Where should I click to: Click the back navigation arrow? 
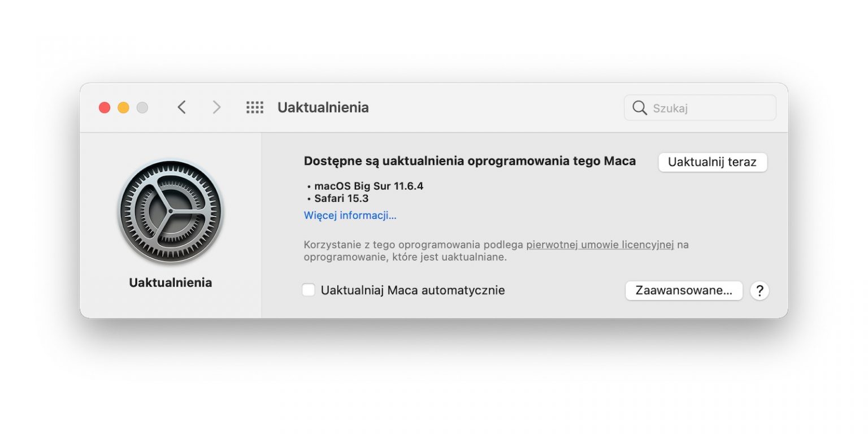[182, 107]
